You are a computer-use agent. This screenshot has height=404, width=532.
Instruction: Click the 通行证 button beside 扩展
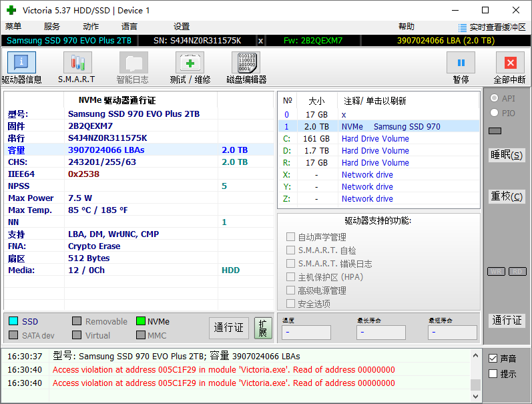229,328
